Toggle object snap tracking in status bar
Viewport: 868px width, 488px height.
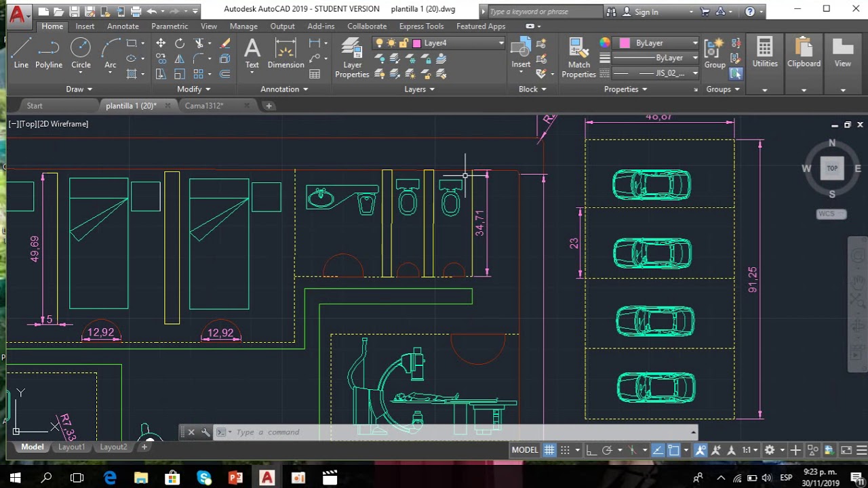pos(657,450)
